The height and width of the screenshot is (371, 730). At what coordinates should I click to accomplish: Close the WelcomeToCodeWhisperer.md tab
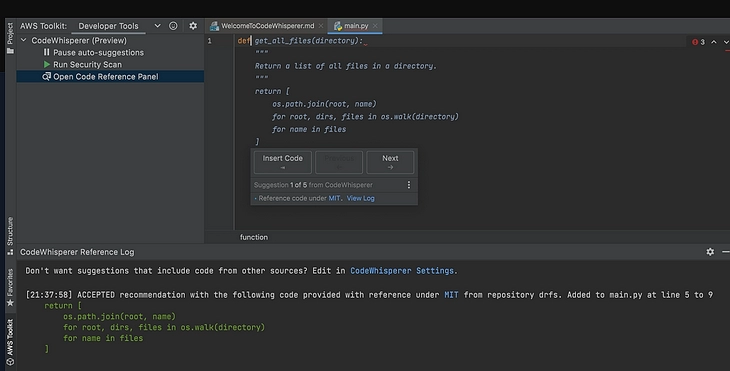click(x=321, y=26)
